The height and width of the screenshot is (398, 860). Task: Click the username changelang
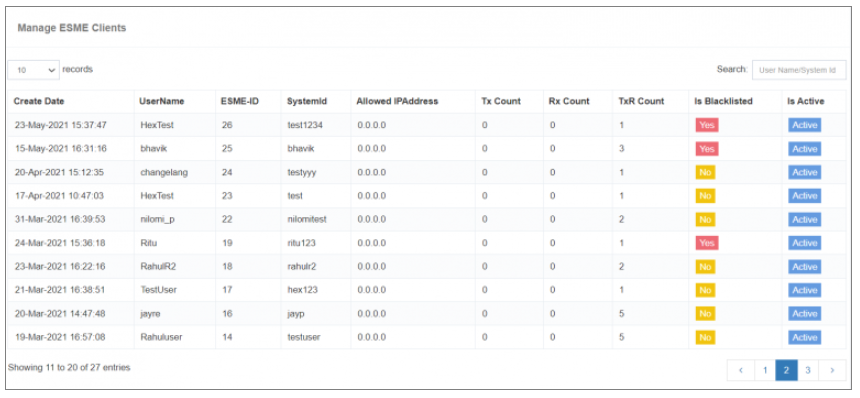pyautogui.click(x=164, y=172)
